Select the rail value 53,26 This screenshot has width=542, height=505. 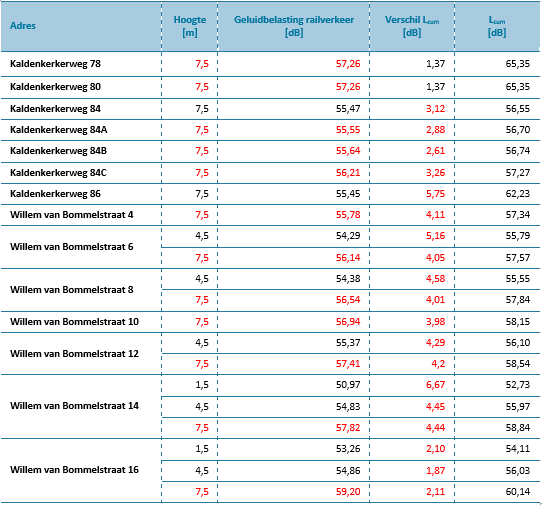coord(348,449)
